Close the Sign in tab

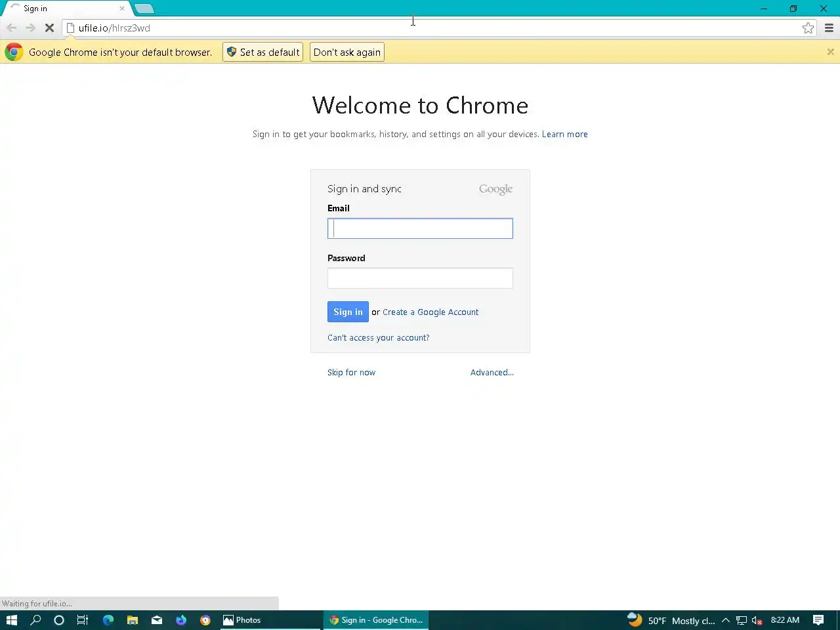121,9
